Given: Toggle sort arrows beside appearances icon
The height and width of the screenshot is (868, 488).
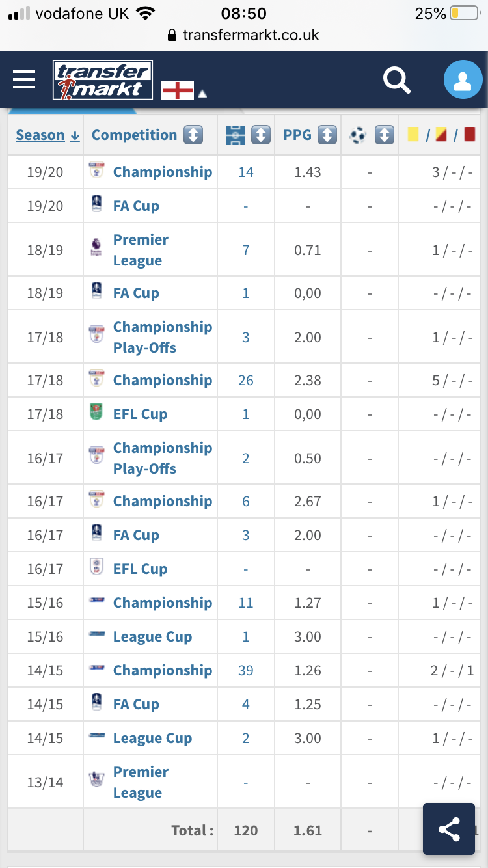Looking at the screenshot, I should (260, 135).
